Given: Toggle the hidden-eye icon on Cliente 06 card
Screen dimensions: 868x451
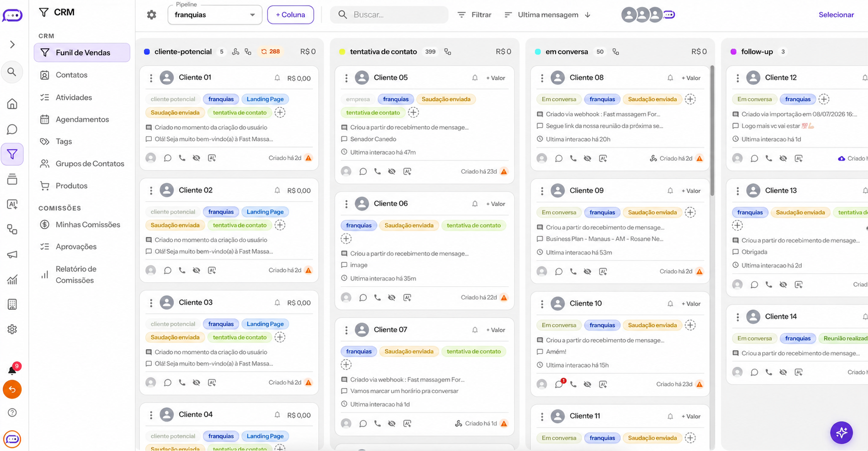Looking at the screenshot, I should 392,298.
